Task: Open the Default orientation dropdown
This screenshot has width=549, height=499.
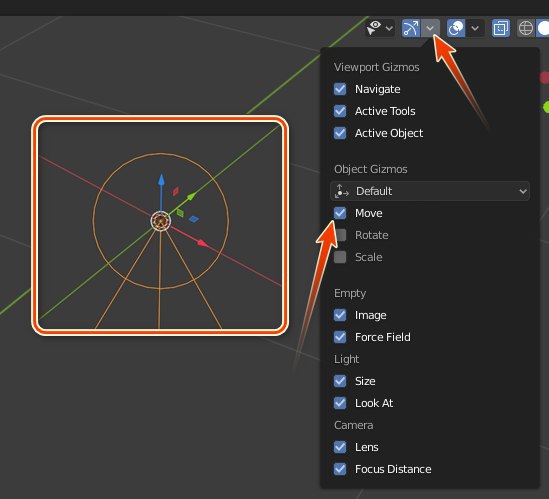Action: [x=430, y=191]
